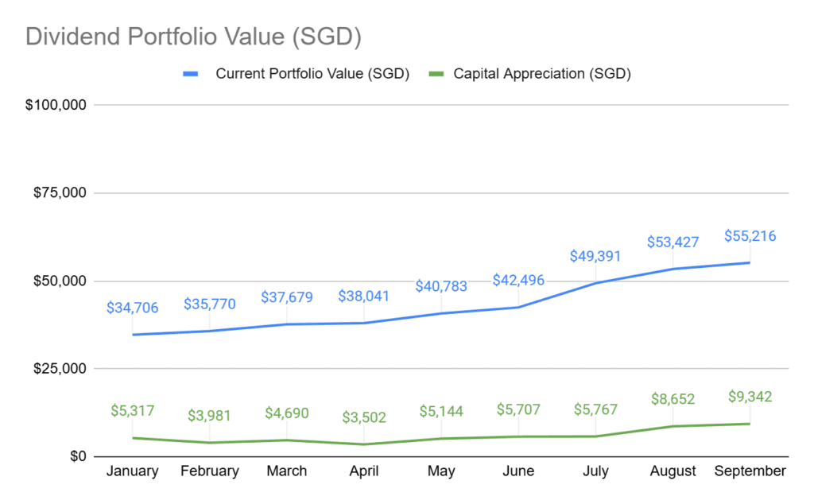Click the $100,000 y-axis label
The height and width of the screenshot is (504, 814).
(56, 105)
